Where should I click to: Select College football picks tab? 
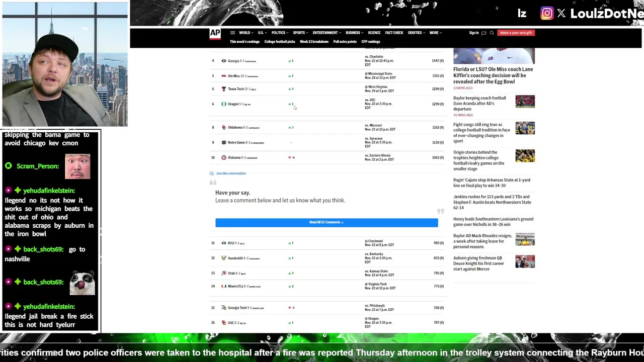(x=280, y=42)
